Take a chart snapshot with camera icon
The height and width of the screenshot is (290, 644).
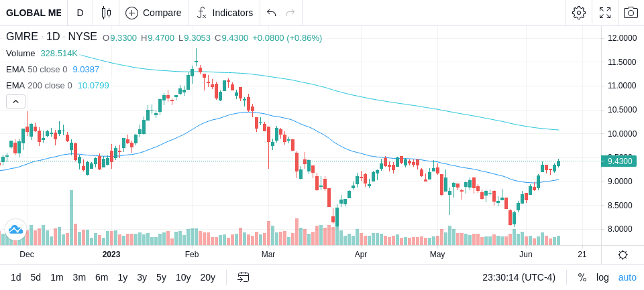coord(631,13)
